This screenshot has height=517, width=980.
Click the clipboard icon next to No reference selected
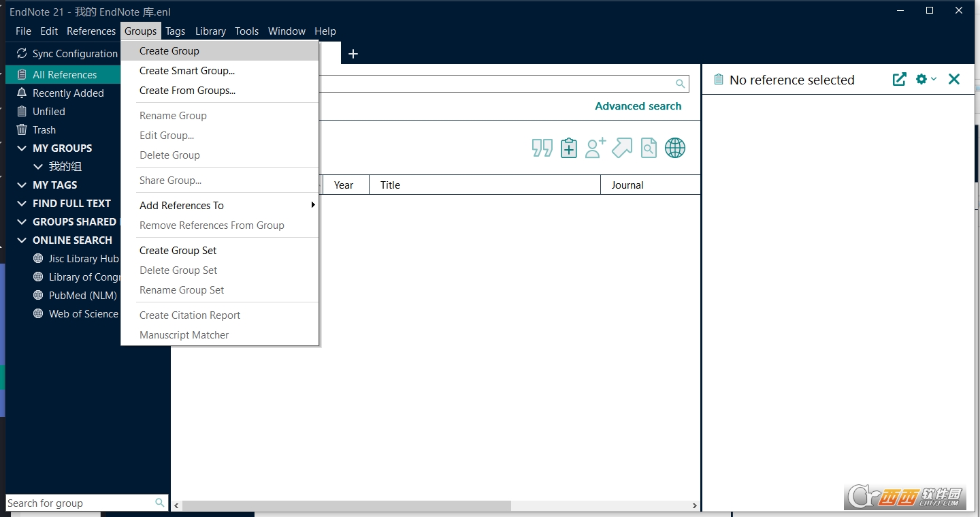pyautogui.click(x=718, y=80)
